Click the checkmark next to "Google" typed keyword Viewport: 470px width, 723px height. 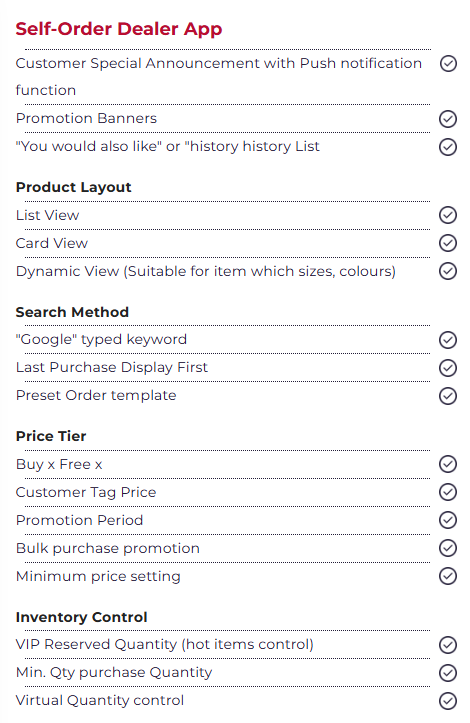447,340
